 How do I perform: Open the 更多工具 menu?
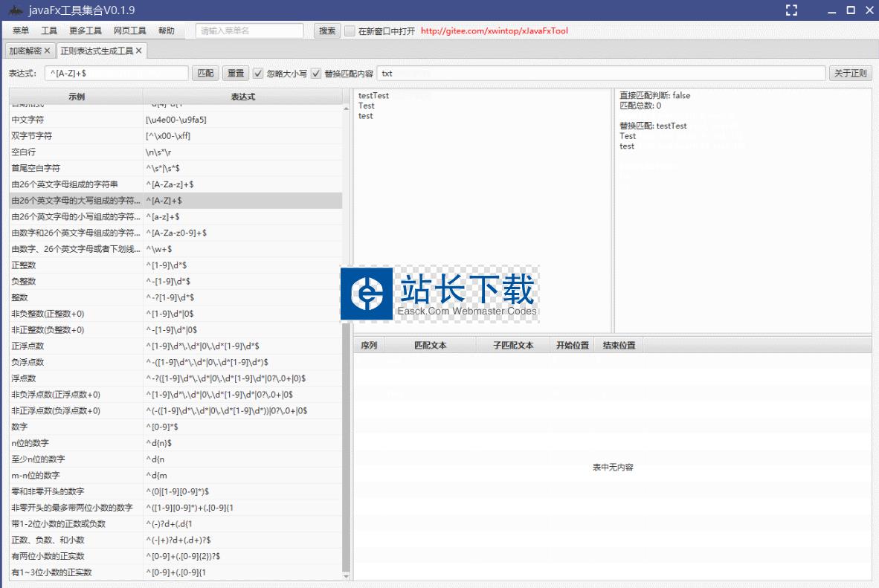tap(85, 31)
